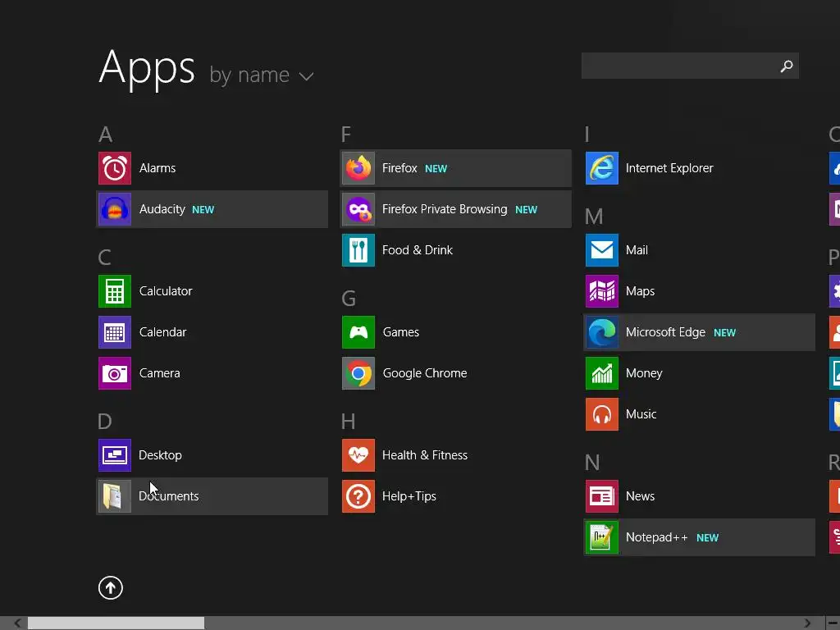Open the Music headphones icon

coord(602,414)
